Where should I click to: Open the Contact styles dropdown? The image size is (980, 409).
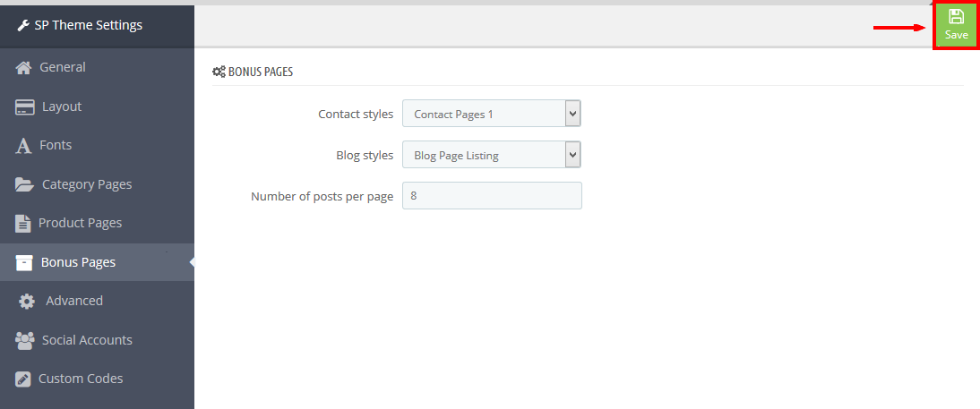coord(492,114)
